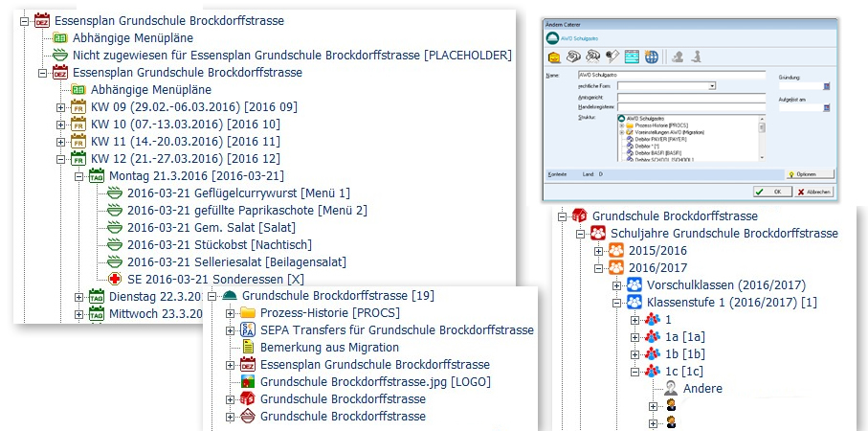
Task: Click into the Name input field
Action: tap(670, 75)
